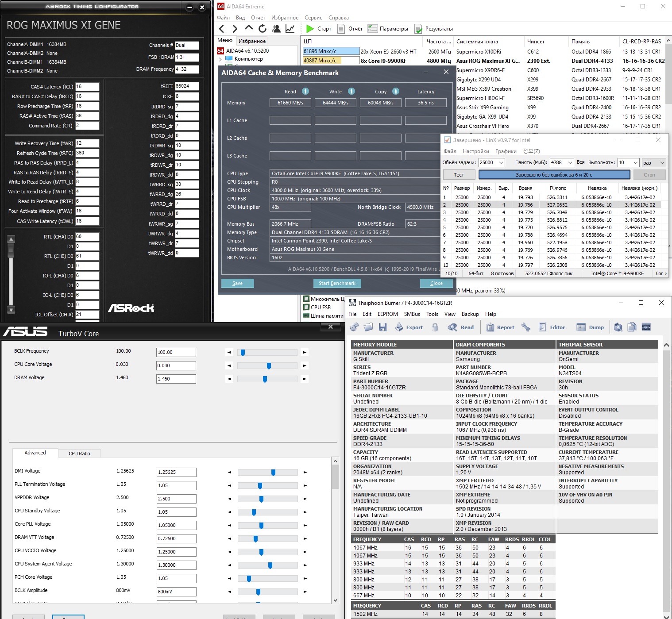
Task: Click the PCH Core Voltage slider
Action: [267, 579]
